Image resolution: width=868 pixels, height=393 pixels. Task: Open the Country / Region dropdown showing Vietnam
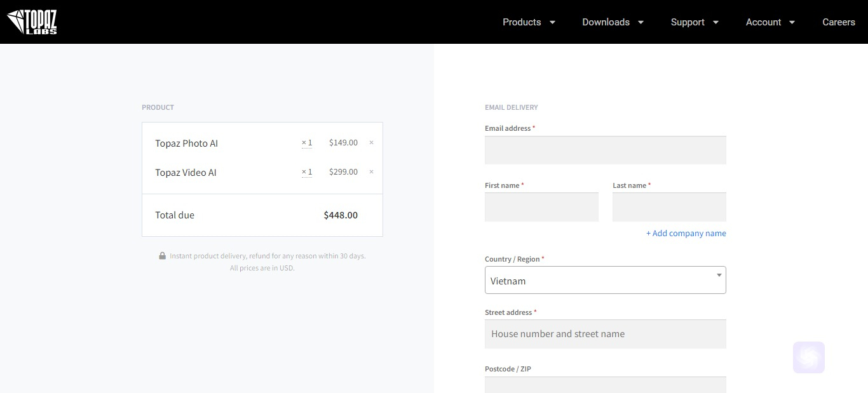[605, 280]
